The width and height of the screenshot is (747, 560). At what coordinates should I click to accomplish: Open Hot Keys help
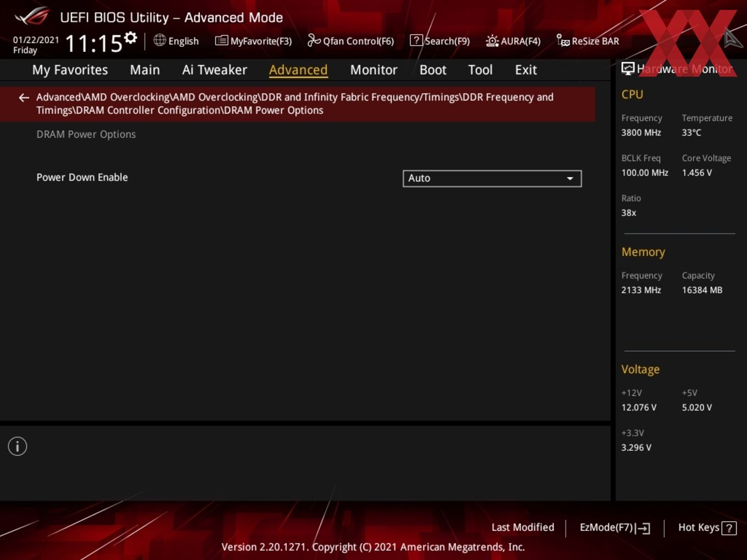click(707, 528)
